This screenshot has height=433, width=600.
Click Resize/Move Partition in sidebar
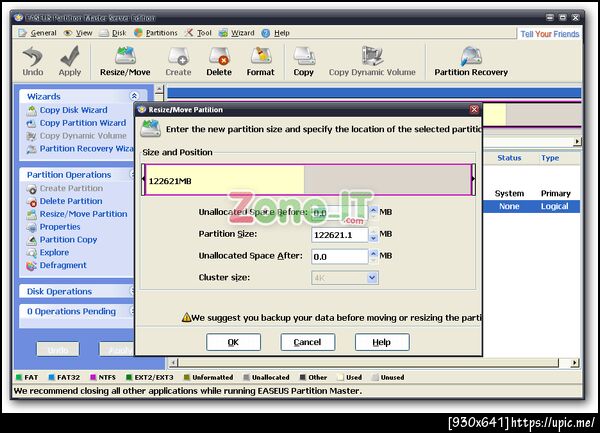point(77,214)
